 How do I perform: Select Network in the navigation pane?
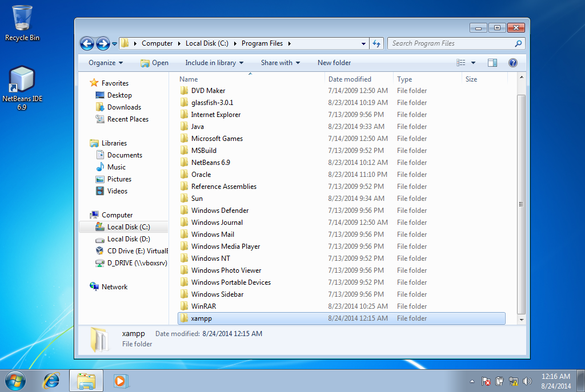(109, 287)
